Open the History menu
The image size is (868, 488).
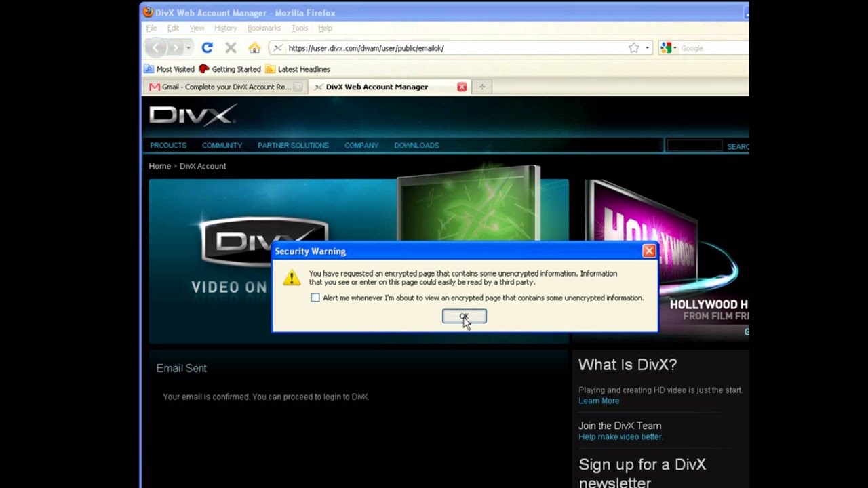[226, 28]
